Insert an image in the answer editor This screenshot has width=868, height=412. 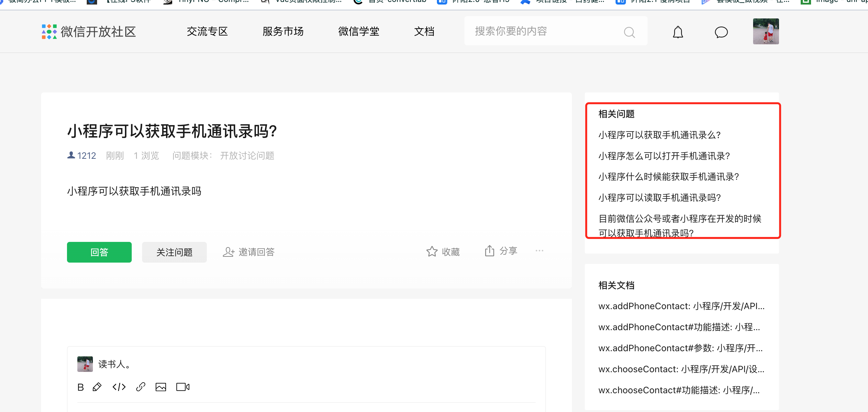pyautogui.click(x=161, y=387)
